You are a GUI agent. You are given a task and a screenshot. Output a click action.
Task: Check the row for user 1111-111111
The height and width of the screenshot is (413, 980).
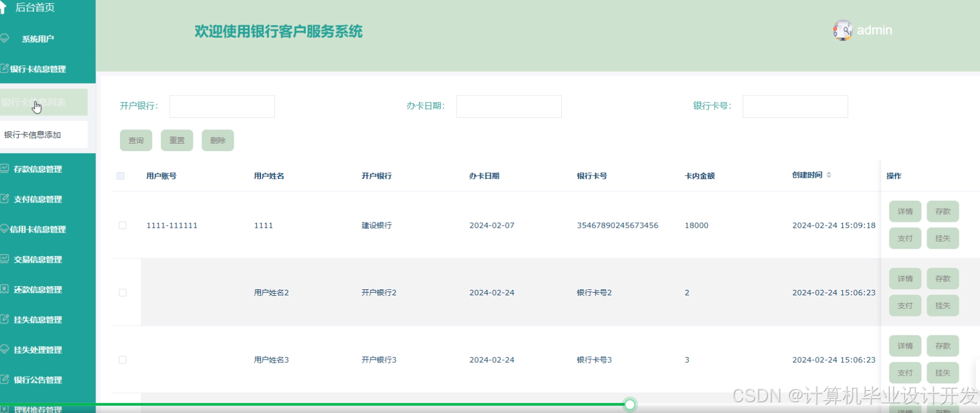click(x=123, y=226)
